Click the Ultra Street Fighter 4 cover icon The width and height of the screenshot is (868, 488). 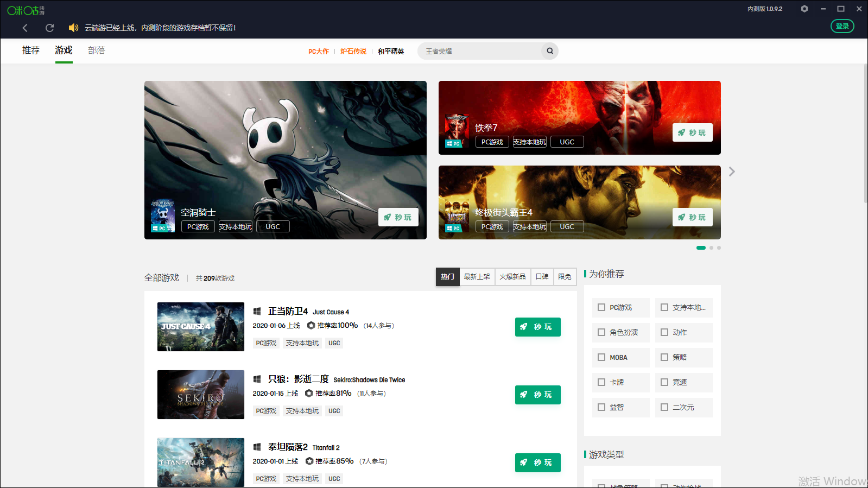click(x=457, y=216)
